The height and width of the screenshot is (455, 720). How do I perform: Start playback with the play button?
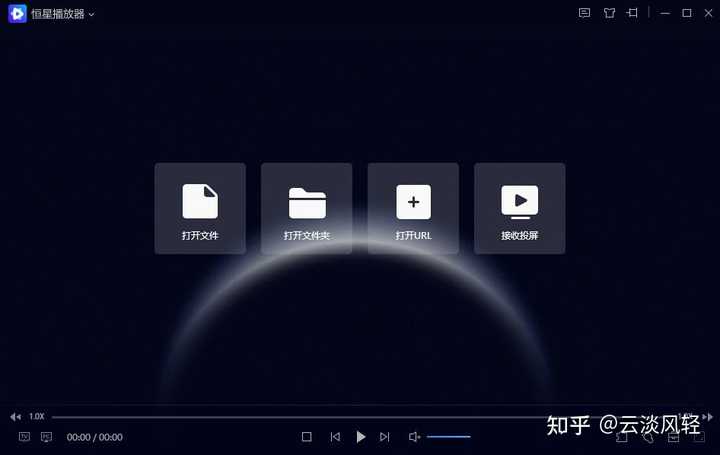361,437
